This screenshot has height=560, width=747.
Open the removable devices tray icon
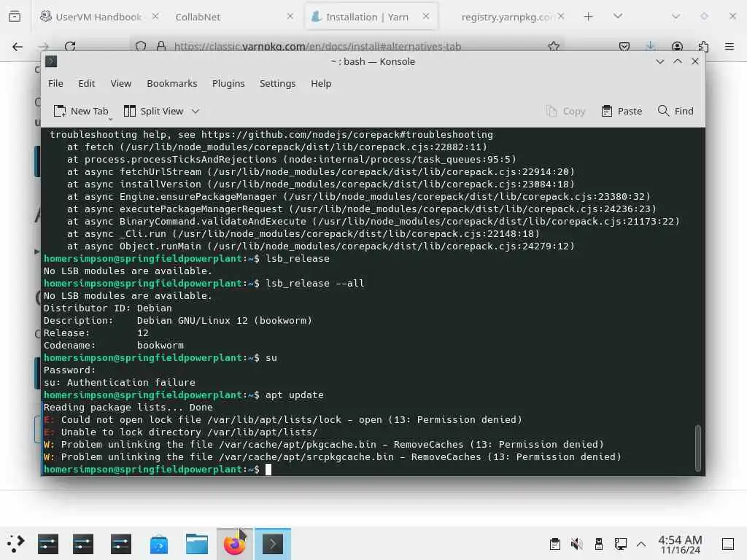tap(599, 544)
